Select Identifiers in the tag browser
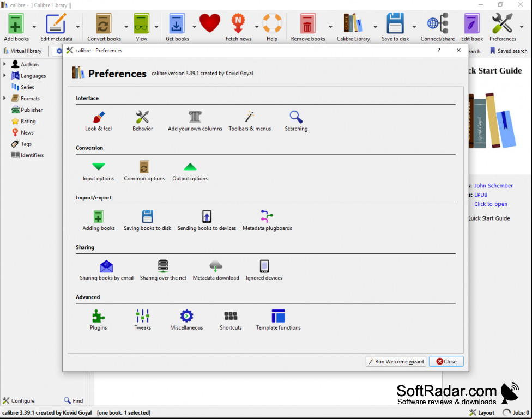This screenshot has height=419, width=532. pos(27,155)
